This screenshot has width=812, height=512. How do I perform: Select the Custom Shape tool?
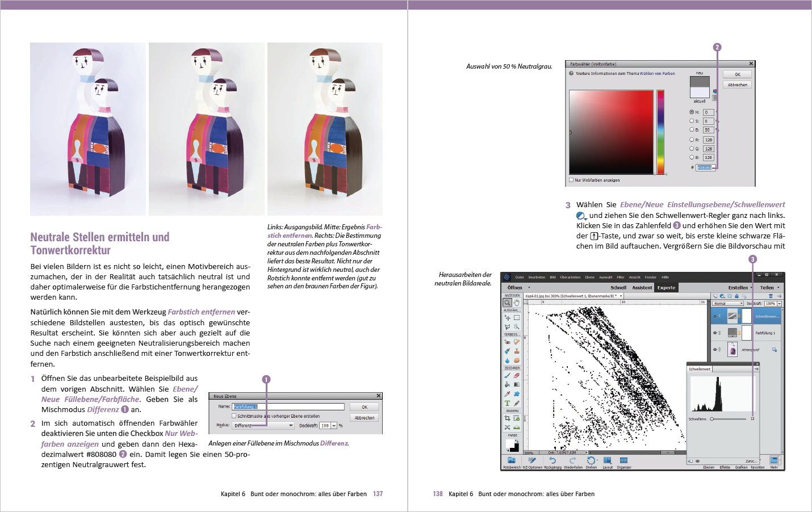[x=517, y=394]
